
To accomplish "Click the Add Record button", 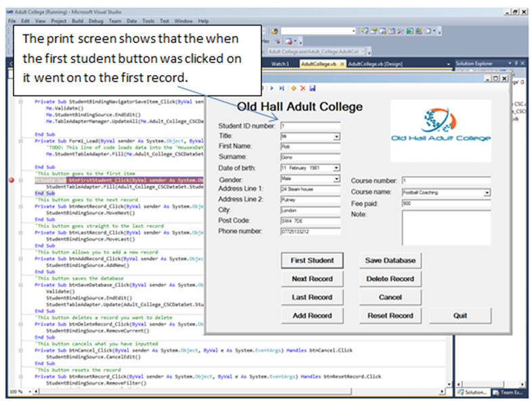I will [312, 316].
